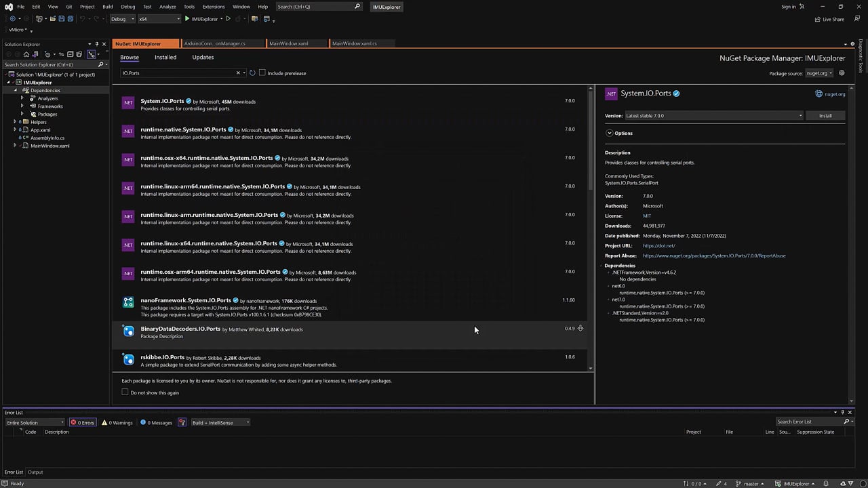Open the MIT license link
868x488 pixels.
(647, 216)
